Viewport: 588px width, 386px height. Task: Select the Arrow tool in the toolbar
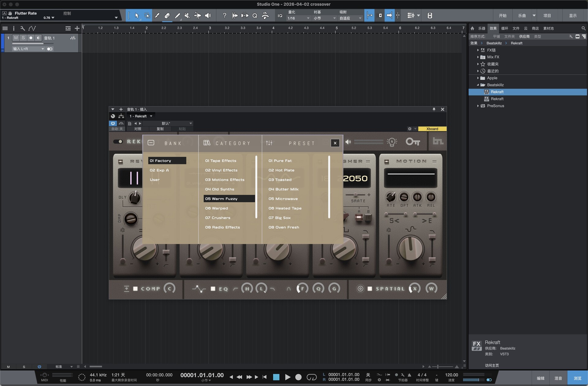point(137,16)
